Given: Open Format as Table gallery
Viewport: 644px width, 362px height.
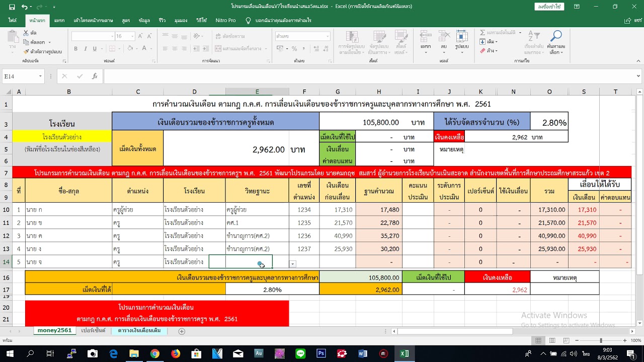Looking at the screenshot, I should pos(380,42).
